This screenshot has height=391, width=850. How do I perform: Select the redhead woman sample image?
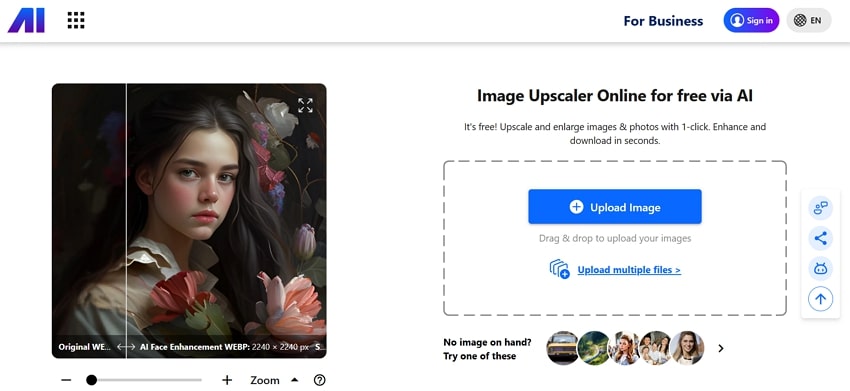pyautogui.click(x=624, y=348)
